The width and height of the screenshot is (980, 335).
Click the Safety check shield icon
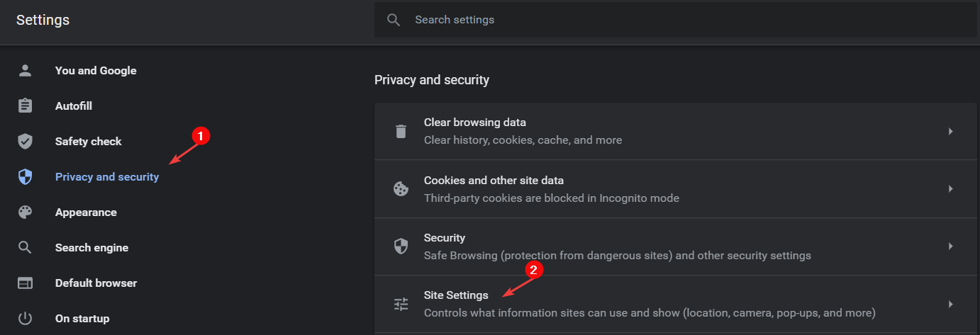[26, 141]
